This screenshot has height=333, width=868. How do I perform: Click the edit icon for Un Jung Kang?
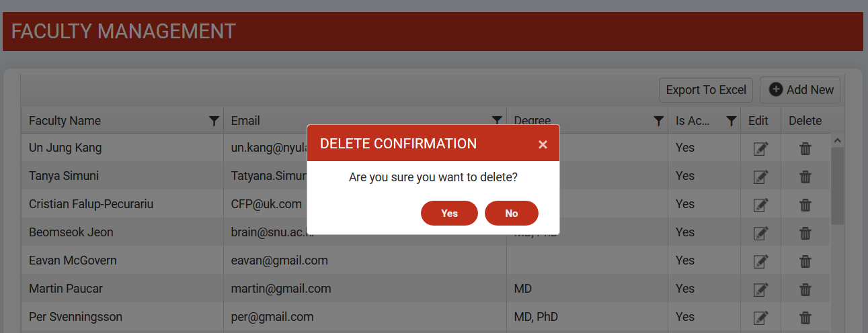(x=760, y=148)
